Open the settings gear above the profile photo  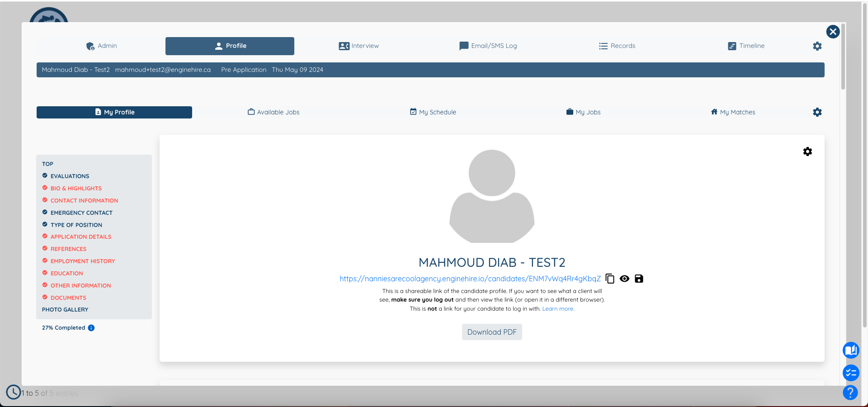click(808, 151)
